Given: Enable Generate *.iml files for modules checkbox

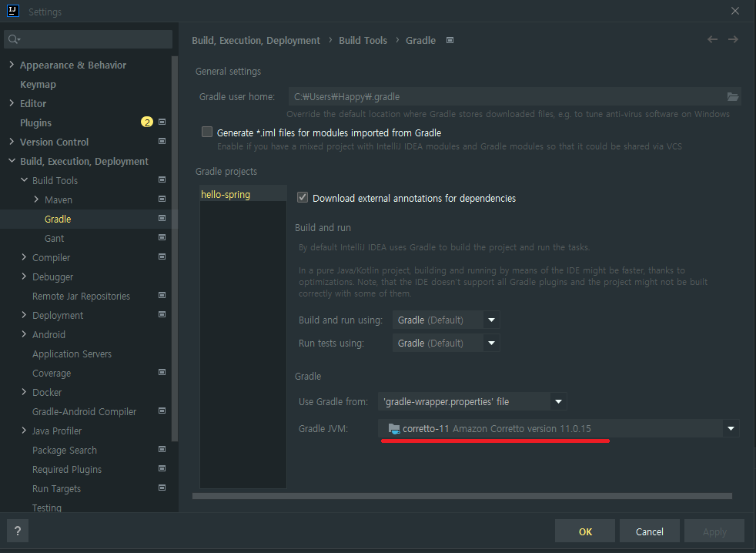Looking at the screenshot, I should pyautogui.click(x=207, y=132).
